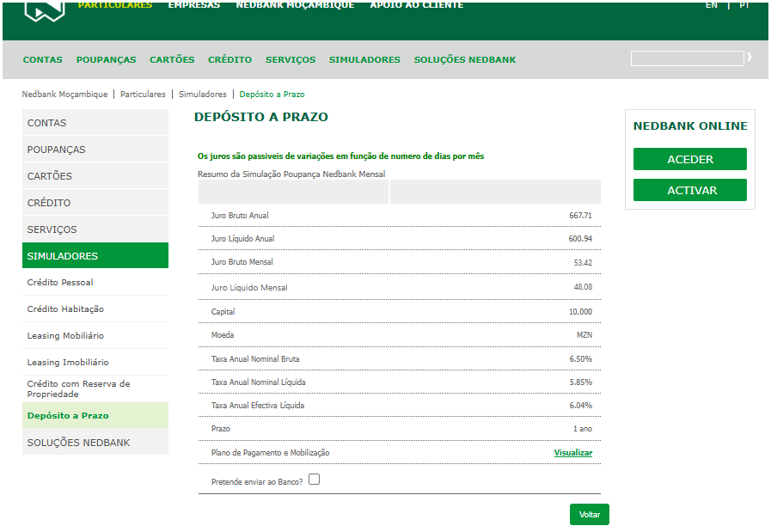The width and height of the screenshot is (771, 532).
Task: Click the Juro Bruto Mensal value 53.42
Action: [583, 262]
